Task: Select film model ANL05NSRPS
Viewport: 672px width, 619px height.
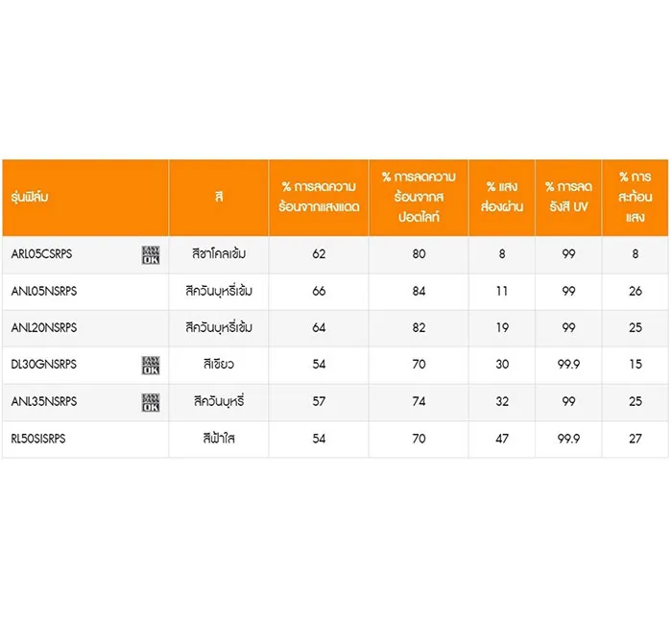Action: [44, 292]
